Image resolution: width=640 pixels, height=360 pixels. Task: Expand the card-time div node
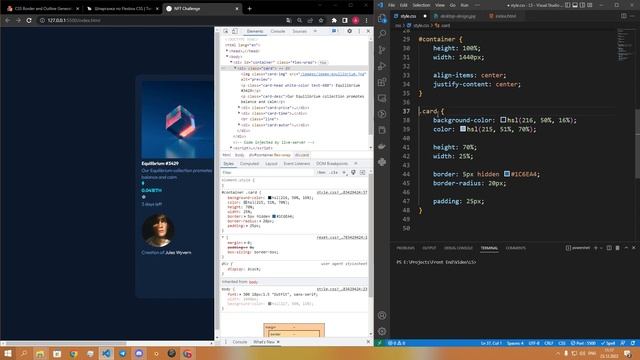tap(239, 113)
